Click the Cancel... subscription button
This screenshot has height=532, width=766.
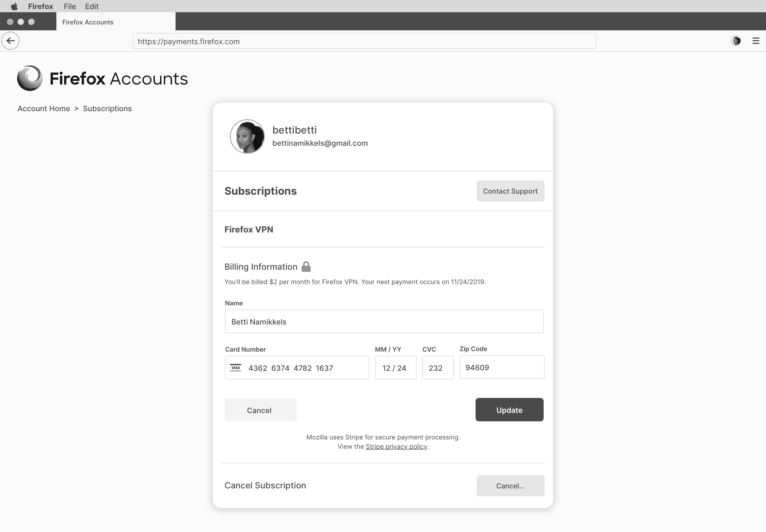(x=510, y=486)
